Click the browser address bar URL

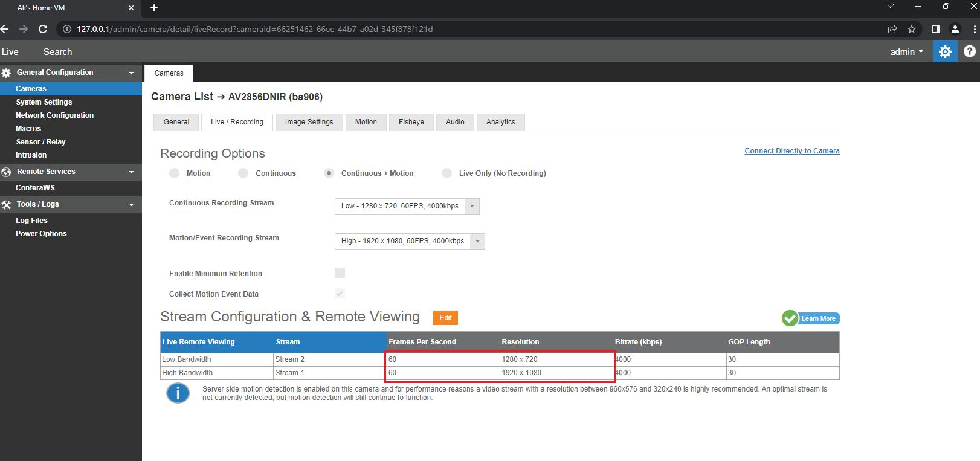[255, 29]
